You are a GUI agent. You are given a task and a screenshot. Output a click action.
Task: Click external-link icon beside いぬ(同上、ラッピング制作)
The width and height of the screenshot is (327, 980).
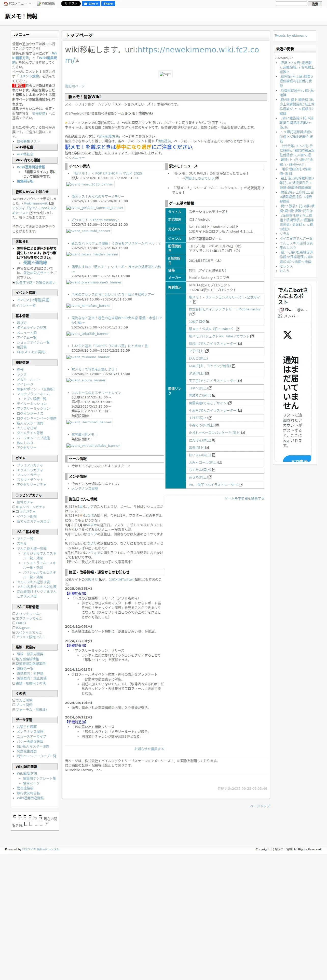(233, 366)
